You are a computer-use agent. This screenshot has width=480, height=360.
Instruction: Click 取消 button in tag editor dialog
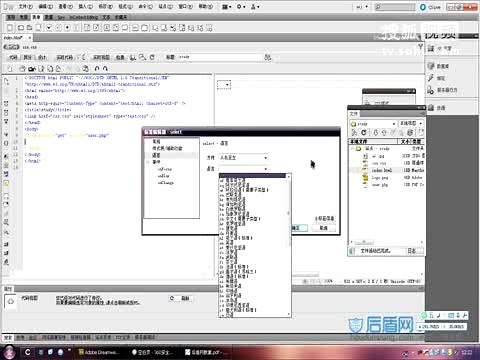(323, 228)
